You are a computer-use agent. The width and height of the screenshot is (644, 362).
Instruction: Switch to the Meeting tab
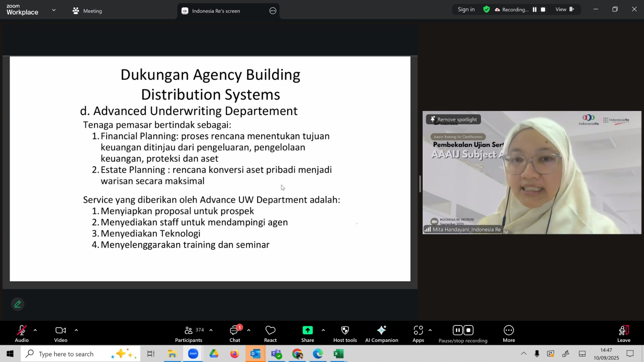click(87, 11)
